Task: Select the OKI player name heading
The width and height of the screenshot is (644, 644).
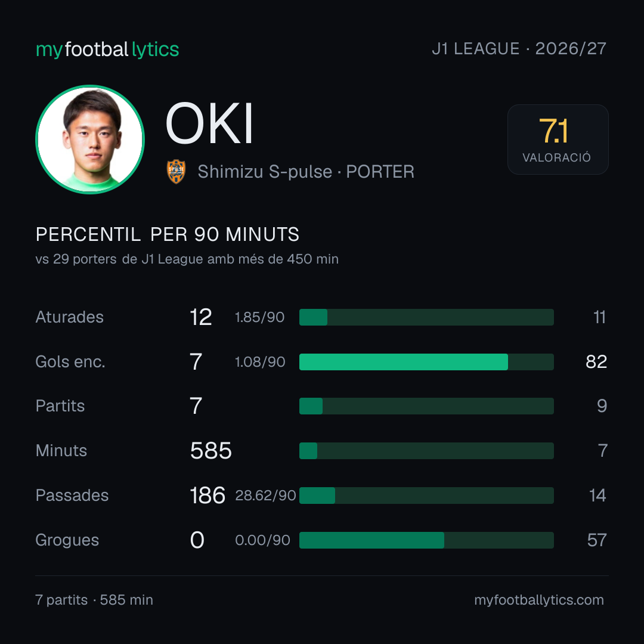Action: tap(209, 123)
